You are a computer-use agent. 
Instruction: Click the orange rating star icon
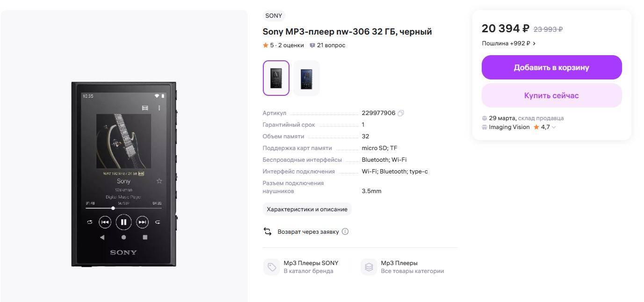pyautogui.click(x=266, y=45)
